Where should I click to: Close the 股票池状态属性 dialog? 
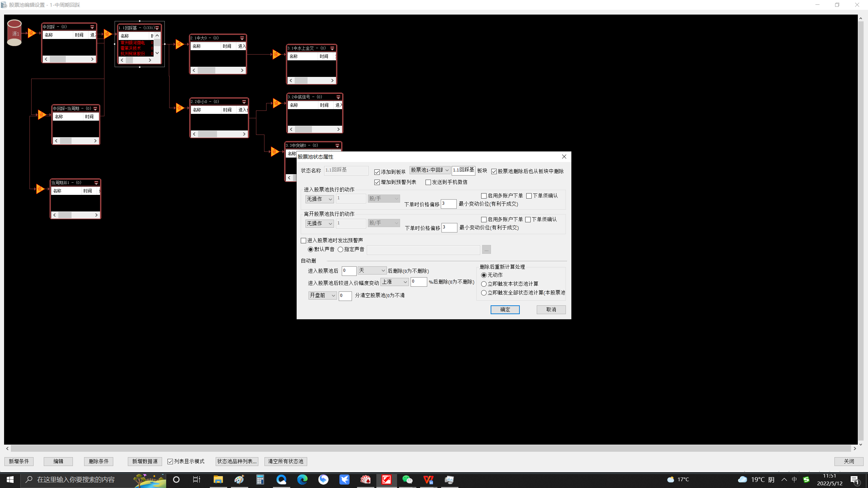pos(564,157)
